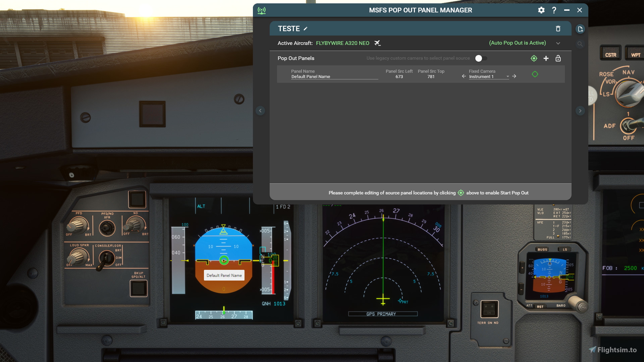
Task: Select the FLYBYWIRE A320 NEO aircraft label
Action: [342, 43]
